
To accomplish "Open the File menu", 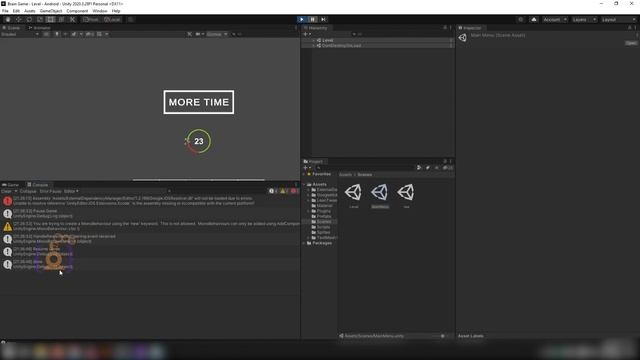I will [5, 11].
